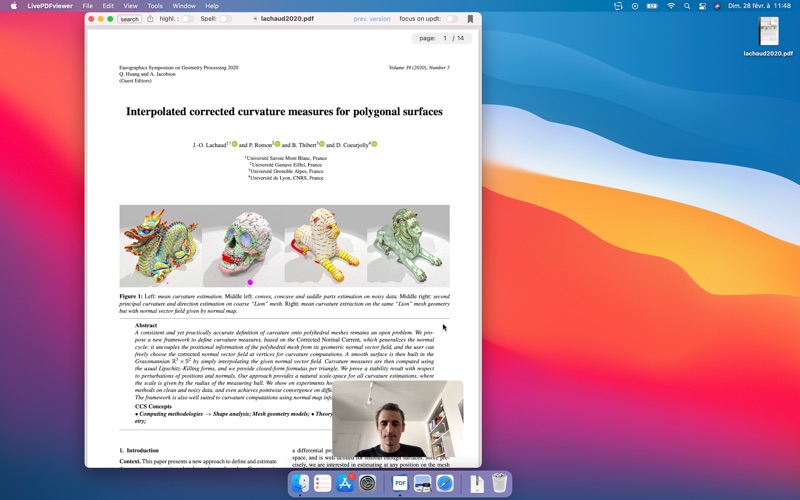Click 'Université Savoie Mont Blanc, France' affiliation
This screenshot has width=800, height=500.
click(x=286, y=158)
